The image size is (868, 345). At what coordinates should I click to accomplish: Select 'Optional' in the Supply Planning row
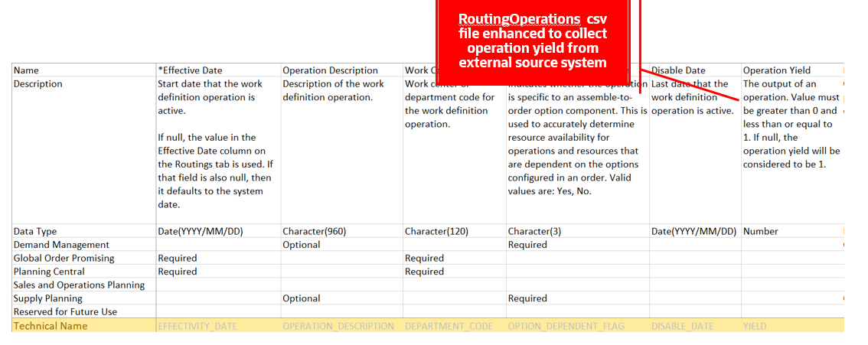(342, 298)
